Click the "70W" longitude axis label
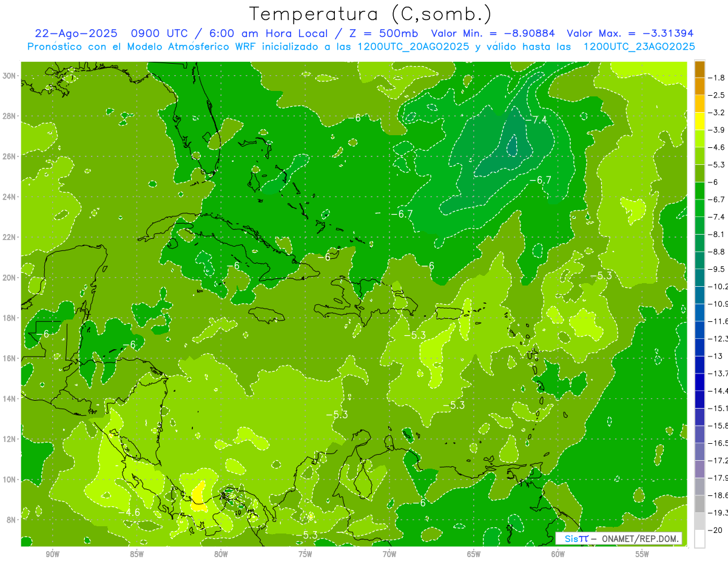This screenshot has width=728, height=562. click(x=389, y=555)
